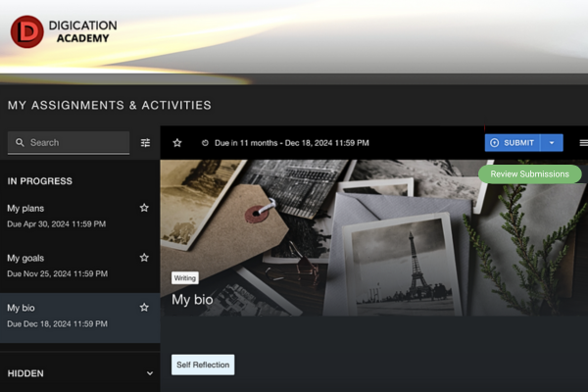This screenshot has height=392, width=588.
Task: Click the clock icon beside due date
Action: 205,143
